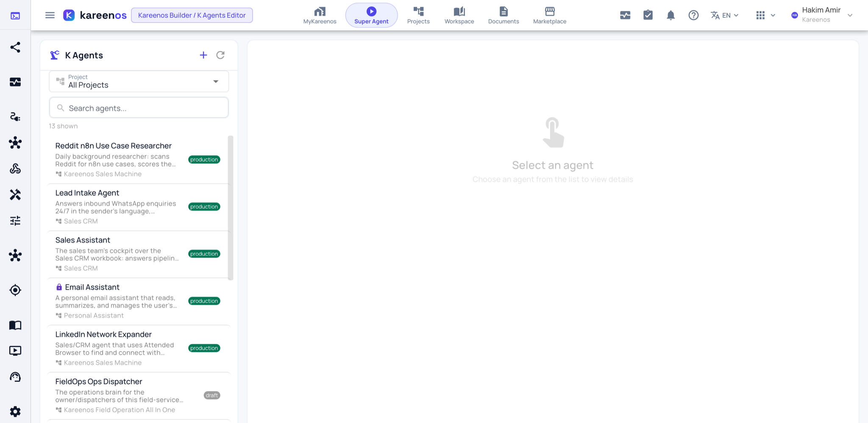Select the Reddit n8n Use Case Researcher agent
Viewport: 868px width, 423px height.
(138, 159)
